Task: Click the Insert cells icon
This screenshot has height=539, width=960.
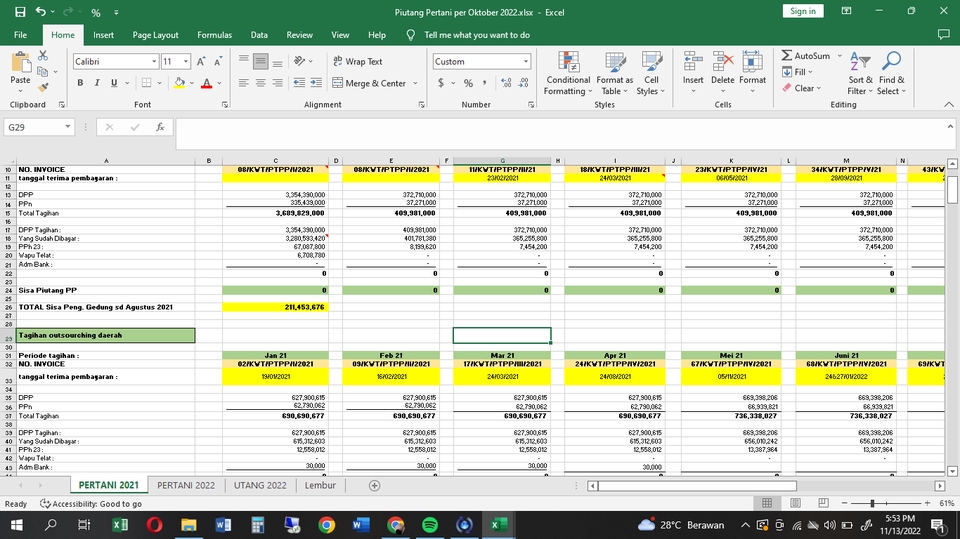Action: 693,61
